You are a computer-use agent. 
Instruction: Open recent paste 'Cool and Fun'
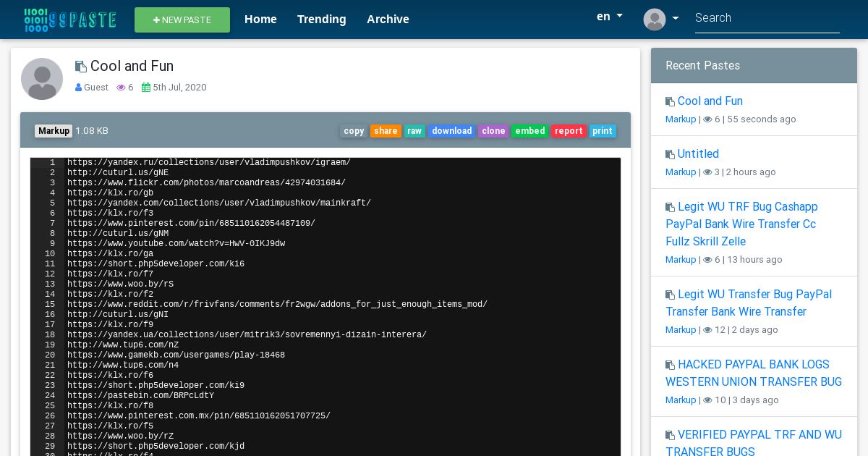point(710,101)
